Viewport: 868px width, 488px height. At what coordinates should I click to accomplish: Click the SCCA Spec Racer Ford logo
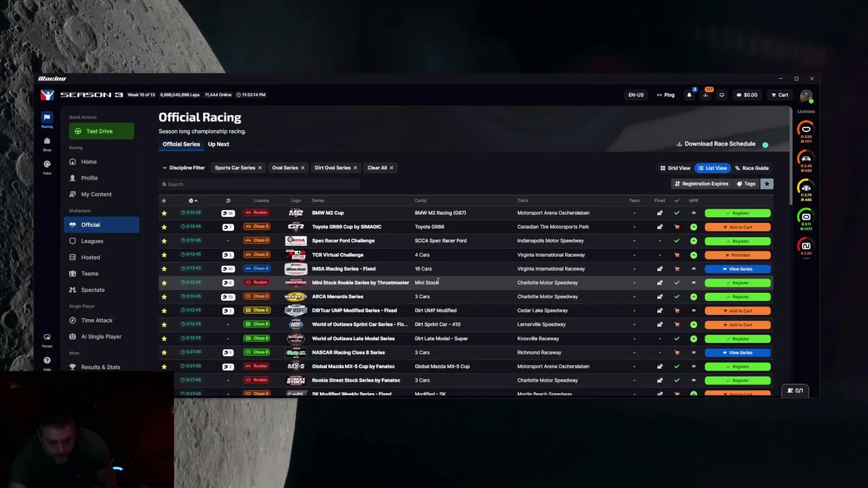[296, 241]
